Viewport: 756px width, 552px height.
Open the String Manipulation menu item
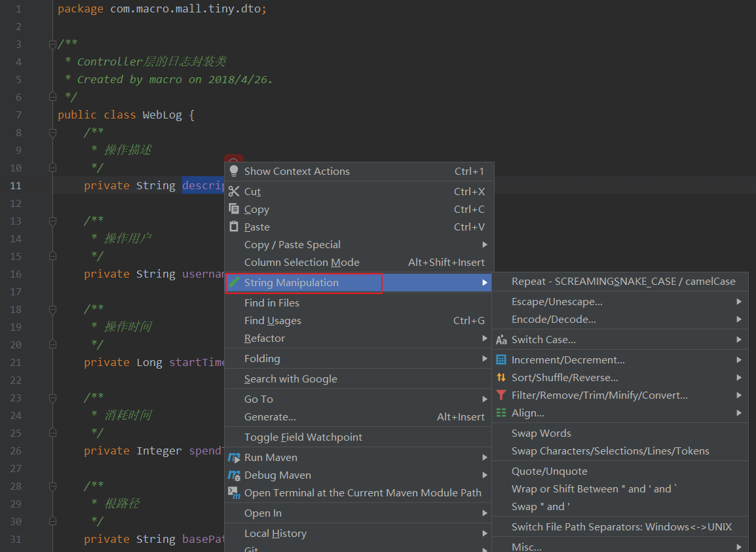point(359,282)
